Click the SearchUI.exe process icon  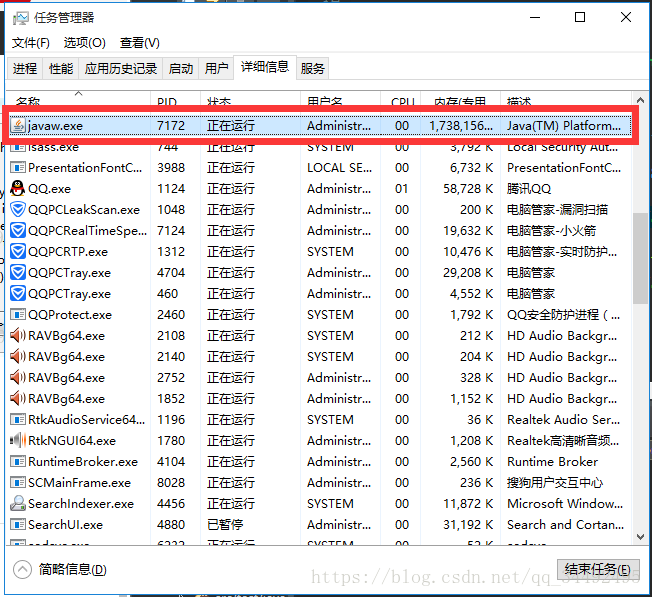click(x=17, y=524)
